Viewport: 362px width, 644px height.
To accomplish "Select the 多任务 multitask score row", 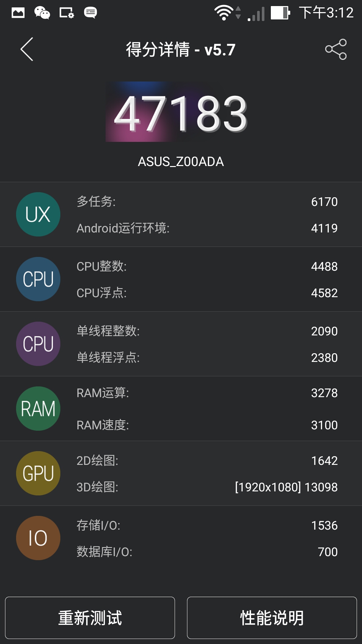I will pos(207,202).
